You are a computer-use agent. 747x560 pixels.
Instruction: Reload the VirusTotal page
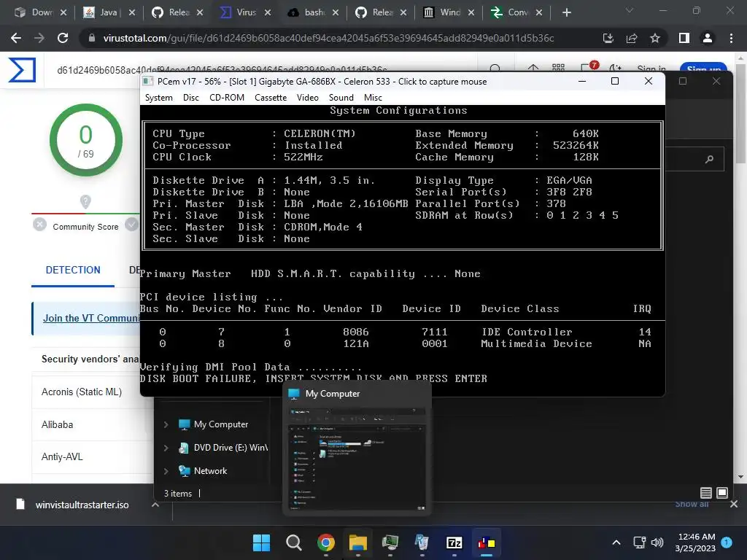(63, 38)
